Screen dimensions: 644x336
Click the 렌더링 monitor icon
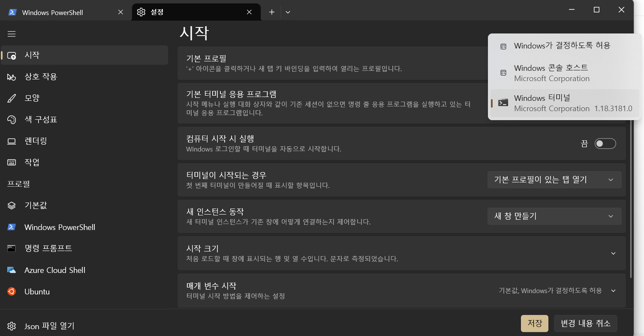12,141
